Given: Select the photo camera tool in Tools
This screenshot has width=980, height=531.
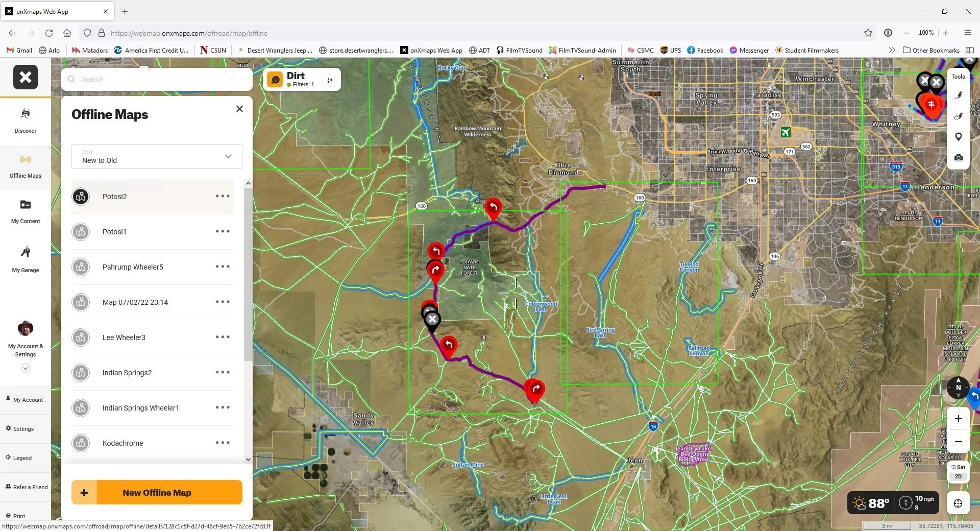Looking at the screenshot, I should coord(959,158).
